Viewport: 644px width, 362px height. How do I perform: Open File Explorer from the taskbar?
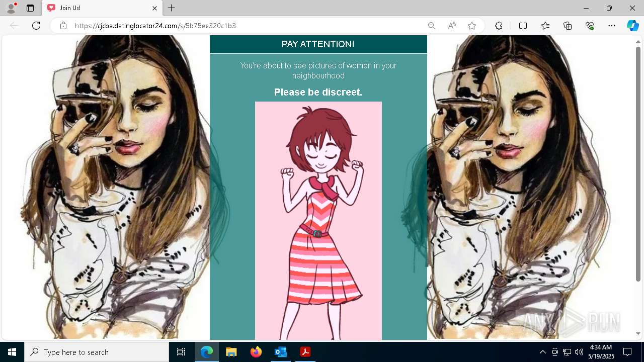tap(231, 352)
